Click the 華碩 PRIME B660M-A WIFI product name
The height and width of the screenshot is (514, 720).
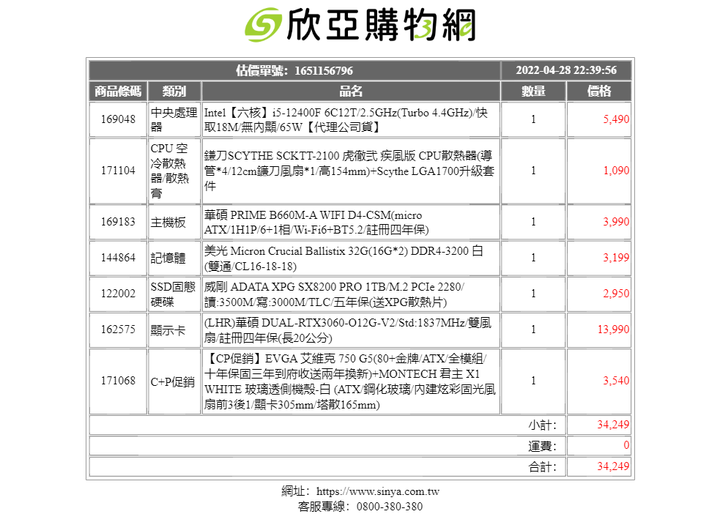[317, 222]
